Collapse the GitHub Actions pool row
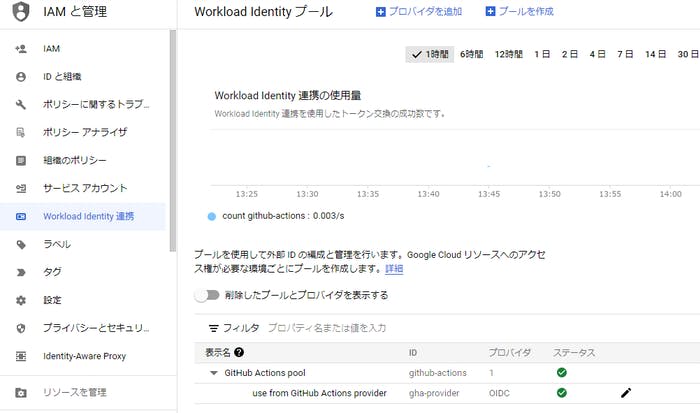 [214, 373]
